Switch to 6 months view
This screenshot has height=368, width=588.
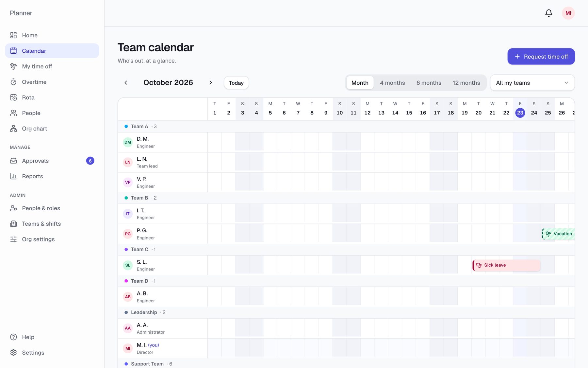(429, 83)
